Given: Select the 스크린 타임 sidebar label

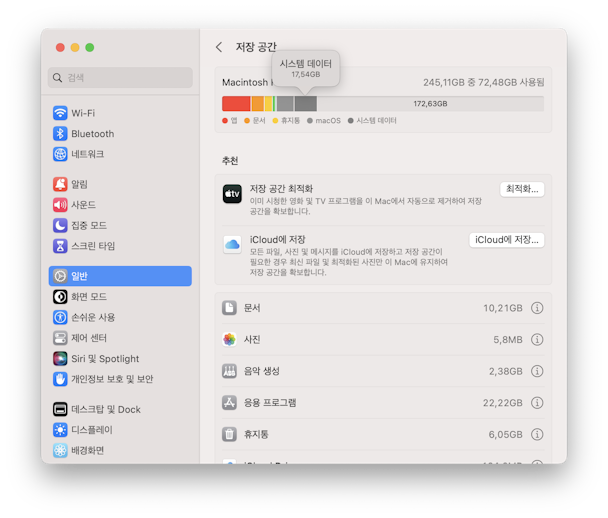Looking at the screenshot, I should pyautogui.click(x=93, y=246).
